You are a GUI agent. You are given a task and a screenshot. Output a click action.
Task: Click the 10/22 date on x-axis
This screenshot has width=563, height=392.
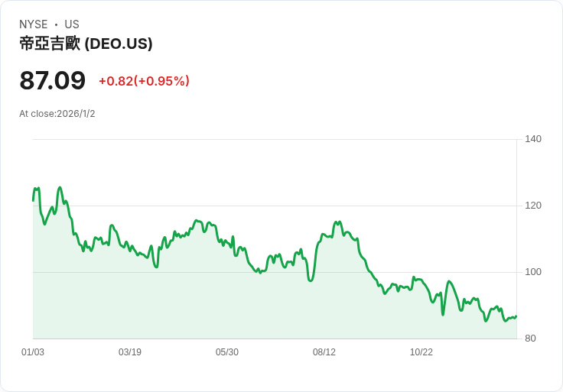tap(421, 352)
